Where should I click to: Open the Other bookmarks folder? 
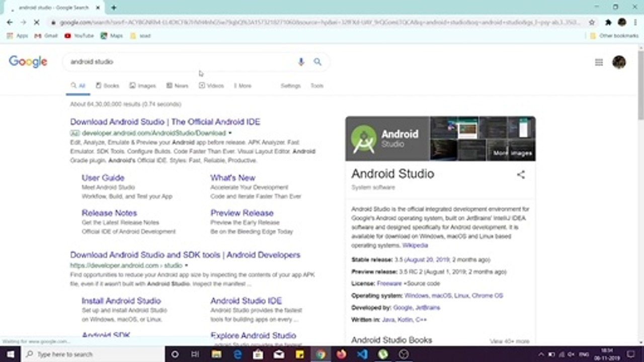(614, 36)
